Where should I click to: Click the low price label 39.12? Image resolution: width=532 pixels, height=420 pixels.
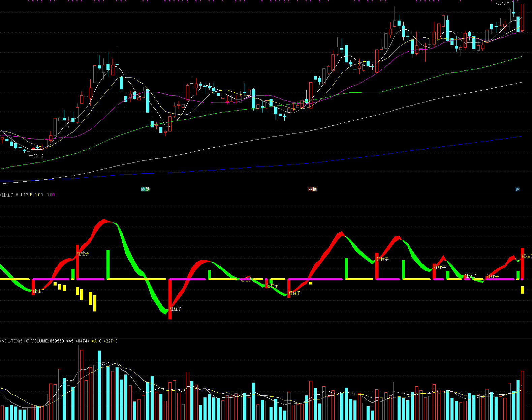[x=38, y=156]
